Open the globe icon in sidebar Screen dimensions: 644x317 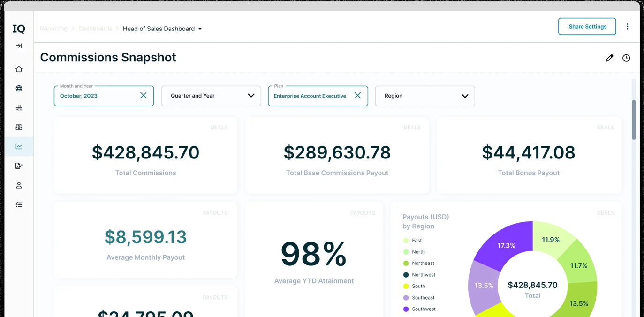tap(19, 88)
